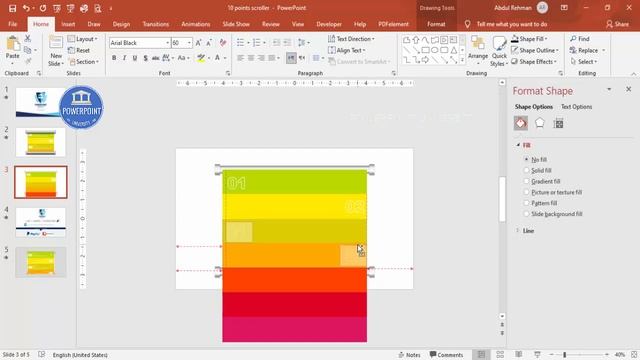Viewport: 640px width, 360px height.
Task: Apply Bold formatting
Action: (x=114, y=58)
